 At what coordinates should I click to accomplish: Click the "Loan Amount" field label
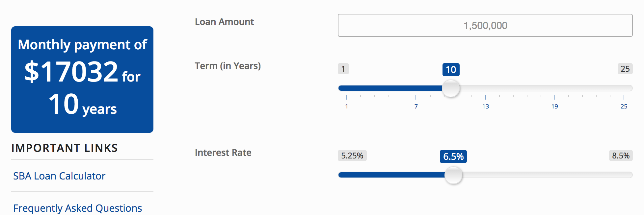pos(224,22)
